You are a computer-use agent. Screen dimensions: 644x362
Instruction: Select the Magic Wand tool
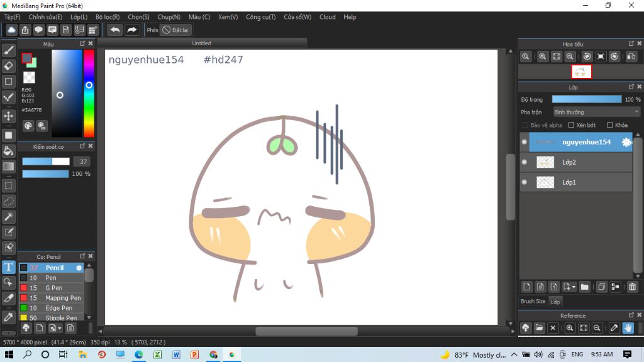(x=9, y=217)
